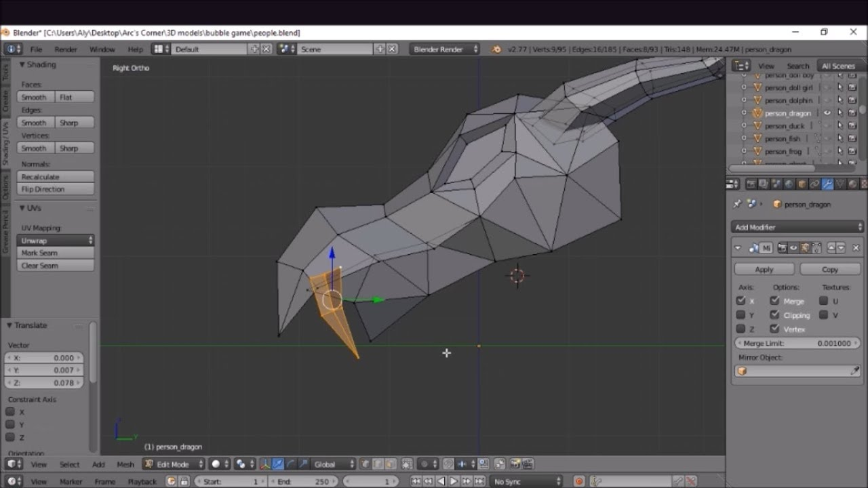868x488 pixels.
Task: Open the File menu
Action: click(x=36, y=49)
